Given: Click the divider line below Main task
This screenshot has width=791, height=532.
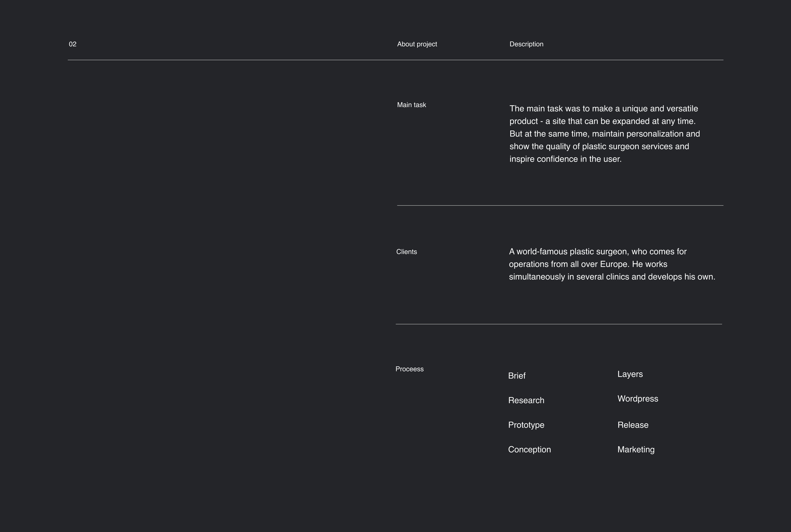Looking at the screenshot, I should tap(560, 205).
